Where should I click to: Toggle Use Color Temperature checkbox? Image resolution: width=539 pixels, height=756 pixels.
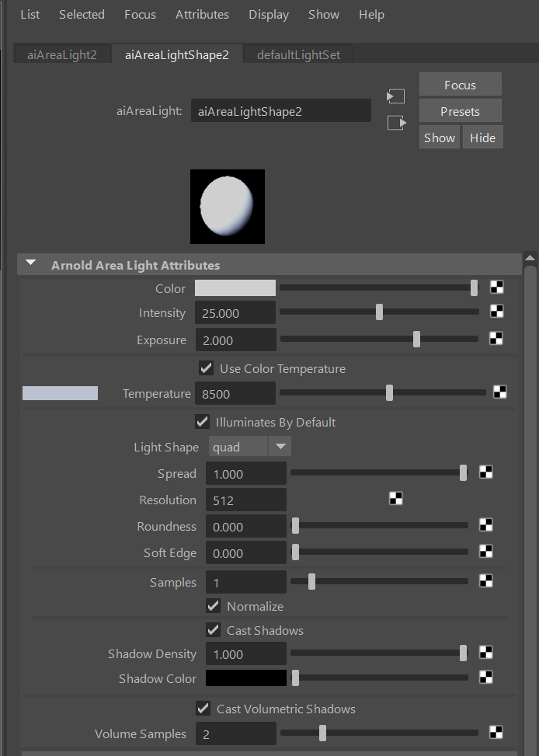tap(206, 368)
